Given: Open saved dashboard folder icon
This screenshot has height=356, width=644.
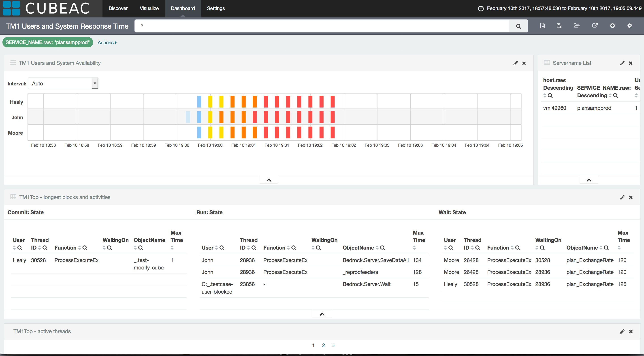Looking at the screenshot, I should (x=577, y=26).
